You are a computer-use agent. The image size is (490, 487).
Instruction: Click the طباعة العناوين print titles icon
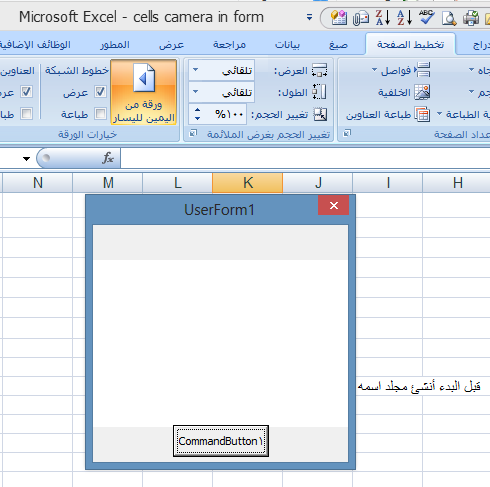(x=388, y=115)
